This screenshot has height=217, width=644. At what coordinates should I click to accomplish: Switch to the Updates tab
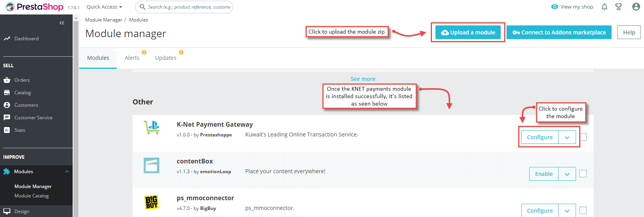click(166, 58)
